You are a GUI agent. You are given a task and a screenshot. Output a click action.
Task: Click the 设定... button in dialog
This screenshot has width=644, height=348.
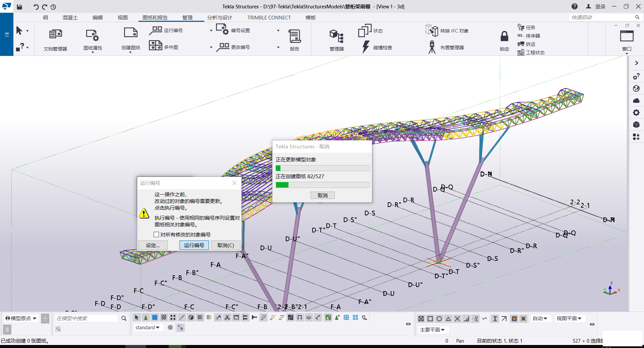coord(153,245)
